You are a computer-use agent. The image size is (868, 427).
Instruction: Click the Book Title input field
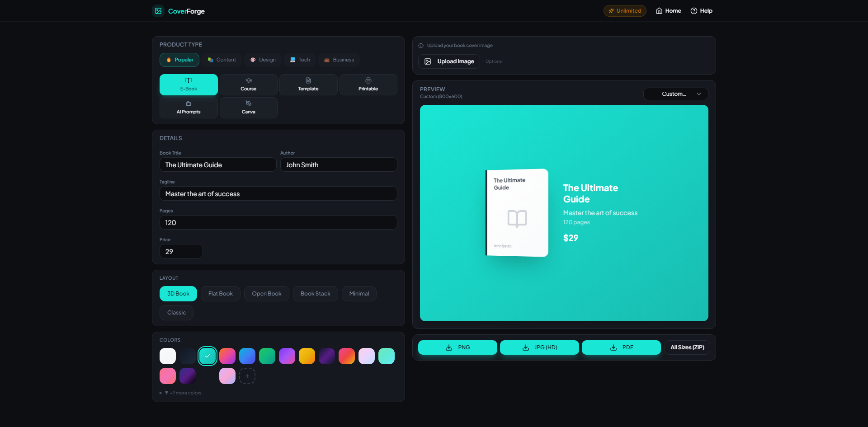click(218, 164)
